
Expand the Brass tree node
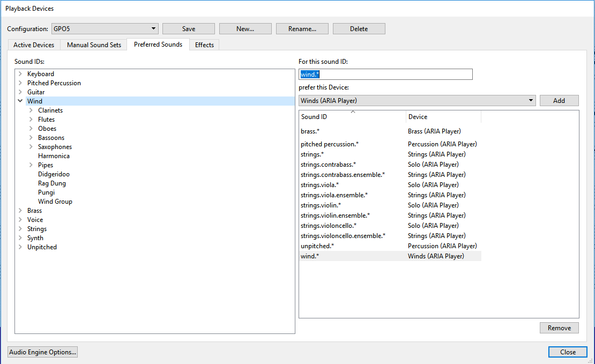coord(20,211)
